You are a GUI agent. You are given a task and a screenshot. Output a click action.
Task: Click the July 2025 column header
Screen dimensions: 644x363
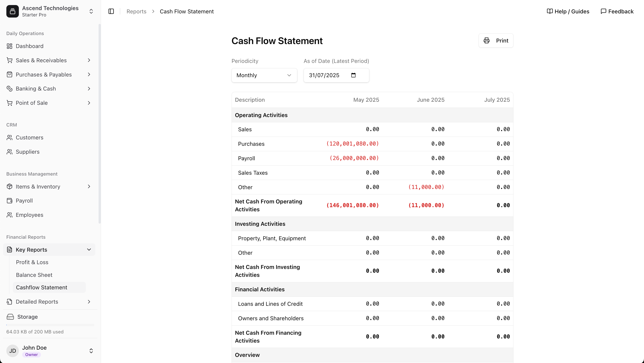click(x=497, y=100)
